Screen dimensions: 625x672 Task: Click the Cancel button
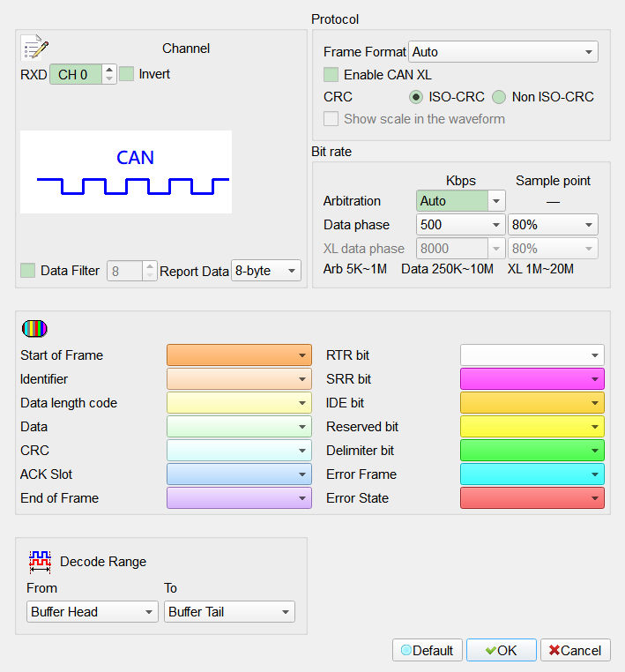click(x=576, y=650)
